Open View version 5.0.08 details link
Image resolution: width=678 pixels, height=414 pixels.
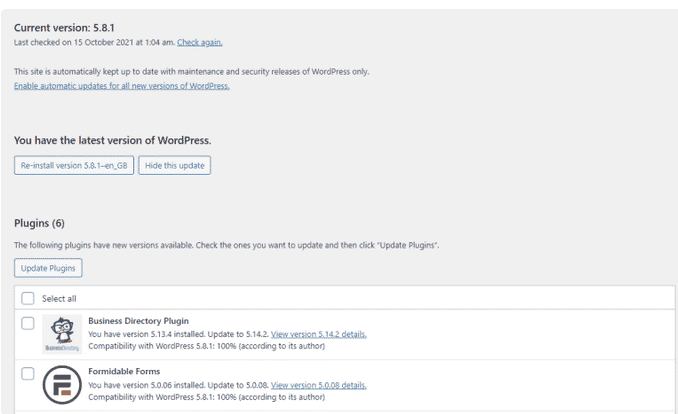[x=319, y=385]
